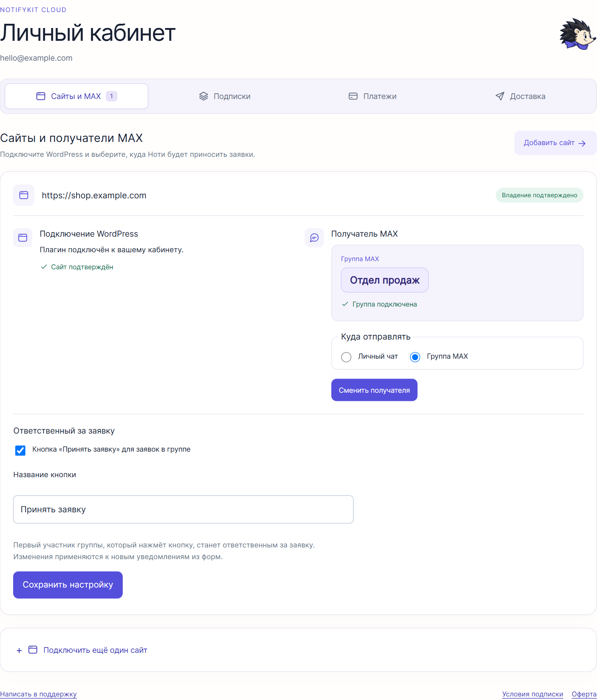This screenshot has height=700, width=597.
Task: Click Сменить получателя button
Action: point(374,390)
